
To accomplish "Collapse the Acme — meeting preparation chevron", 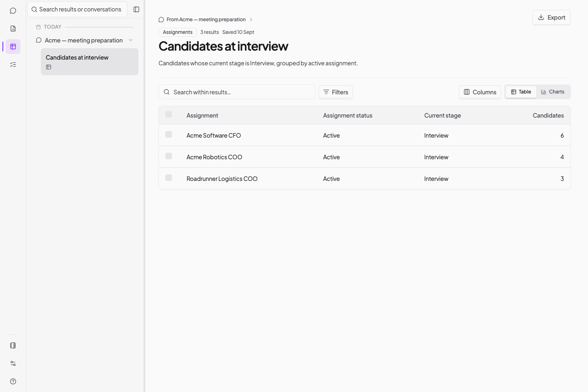I will (131, 40).
